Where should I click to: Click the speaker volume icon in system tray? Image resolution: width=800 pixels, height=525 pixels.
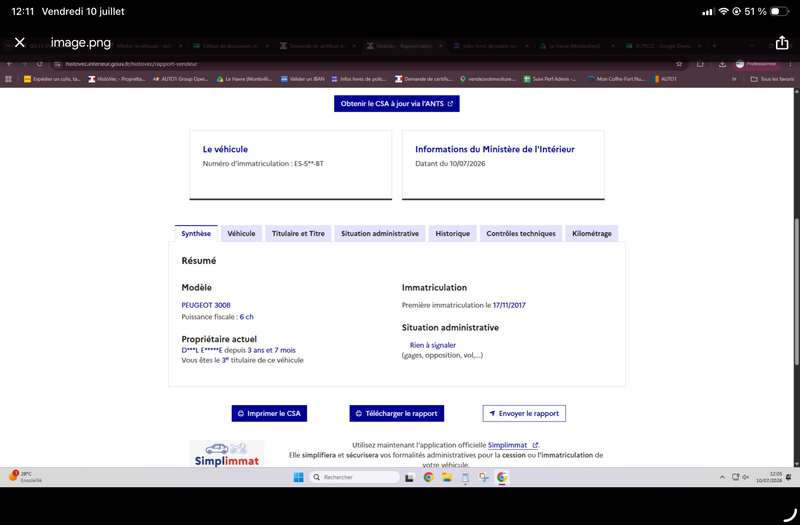pos(745,477)
